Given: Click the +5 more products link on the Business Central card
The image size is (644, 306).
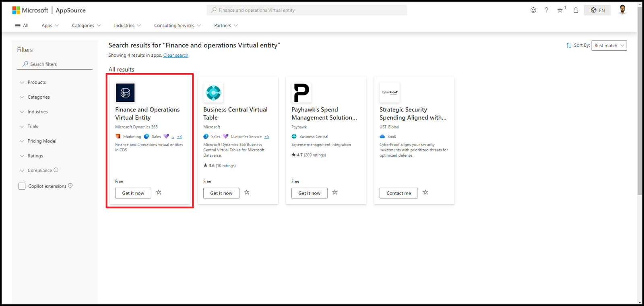Looking at the screenshot, I should [x=267, y=137].
